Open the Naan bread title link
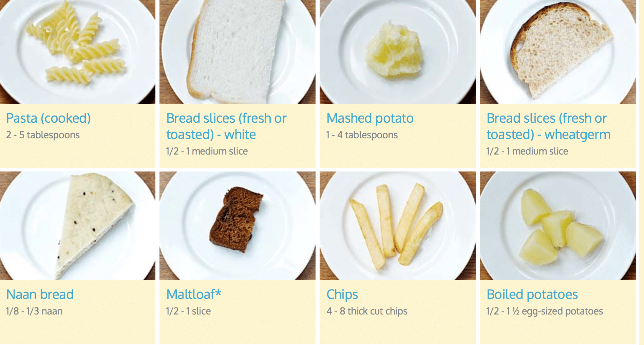The height and width of the screenshot is (345, 644). pos(40,294)
